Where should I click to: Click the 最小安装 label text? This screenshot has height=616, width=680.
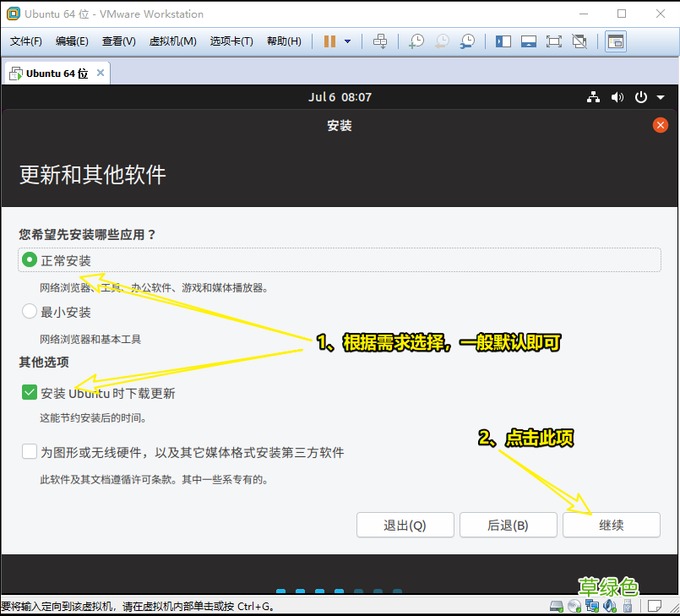click(66, 312)
